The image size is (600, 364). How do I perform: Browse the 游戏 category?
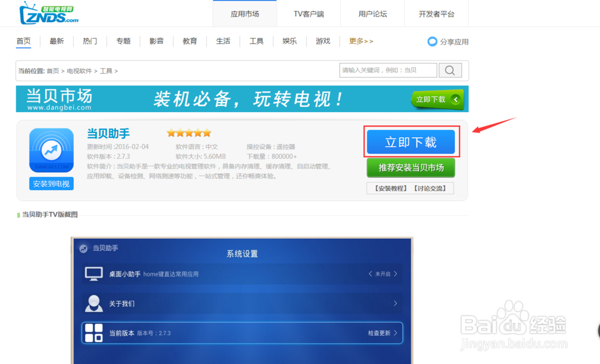[323, 41]
